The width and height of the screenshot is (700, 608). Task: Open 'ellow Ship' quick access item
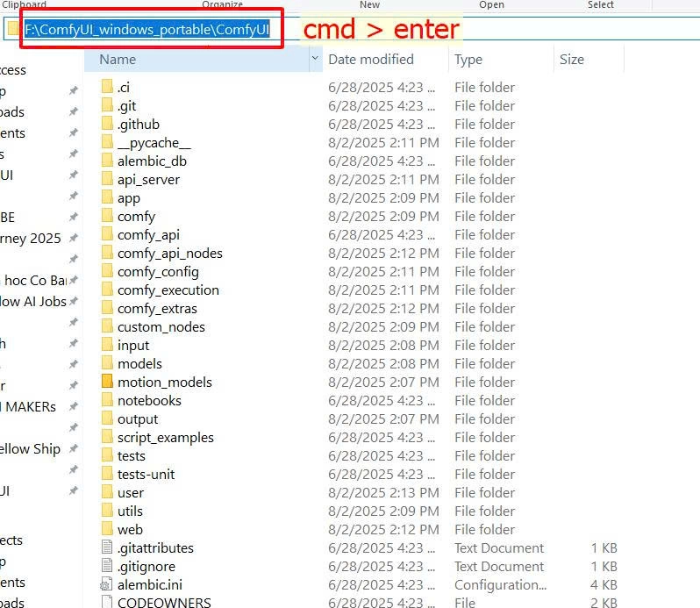pos(30,448)
